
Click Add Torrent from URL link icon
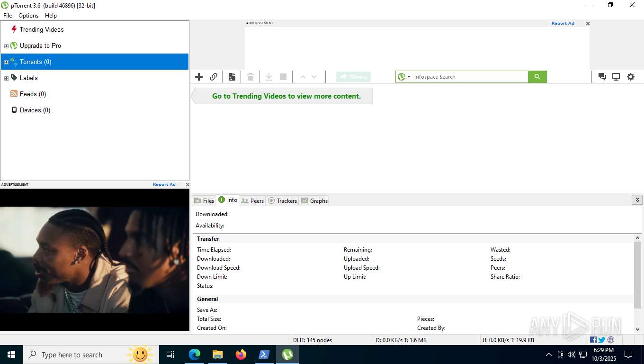pyautogui.click(x=214, y=77)
